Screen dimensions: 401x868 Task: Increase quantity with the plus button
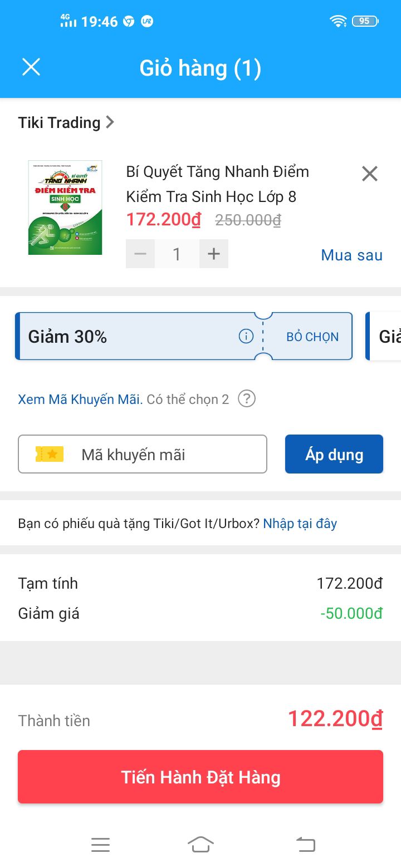pos(214,254)
